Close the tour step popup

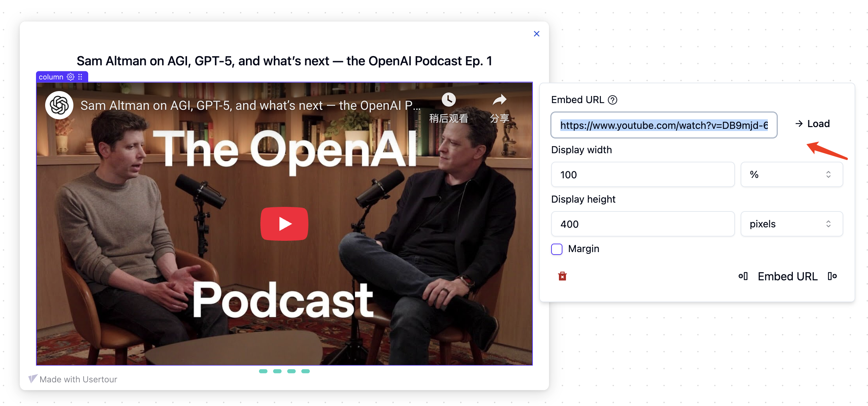536,34
